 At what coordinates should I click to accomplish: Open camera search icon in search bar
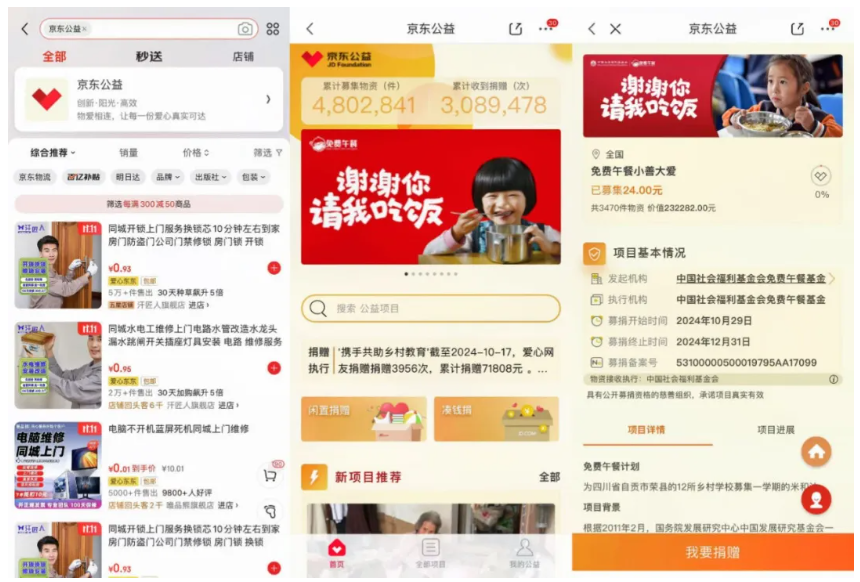[245, 29]
